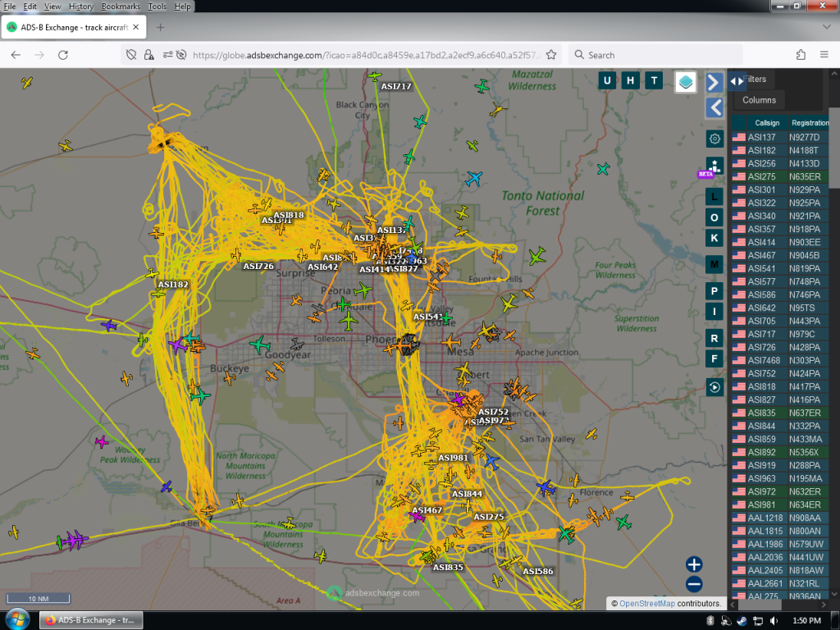Toggle the I isolate button
Viewport: 840px width, 630px height.
click(x=714, y=311)
